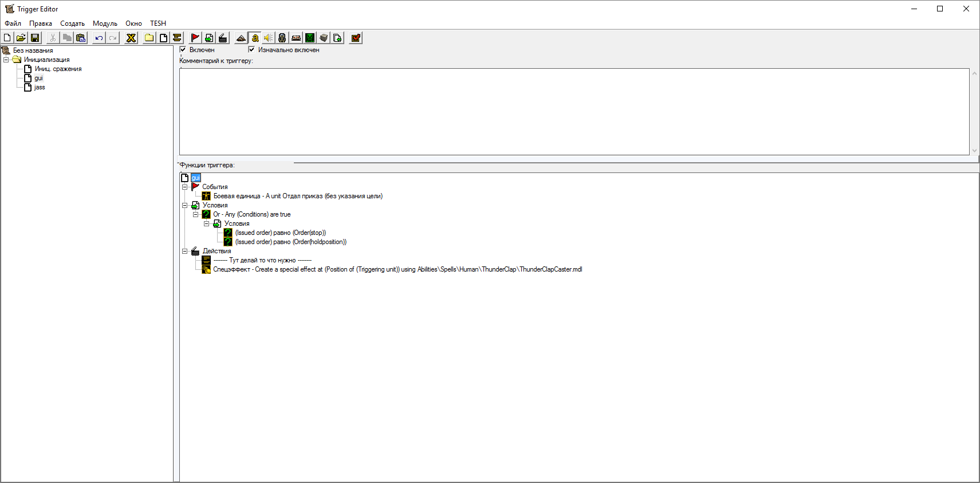
Task: Open the Object Manager cube icon
Action: coord(324,38)
